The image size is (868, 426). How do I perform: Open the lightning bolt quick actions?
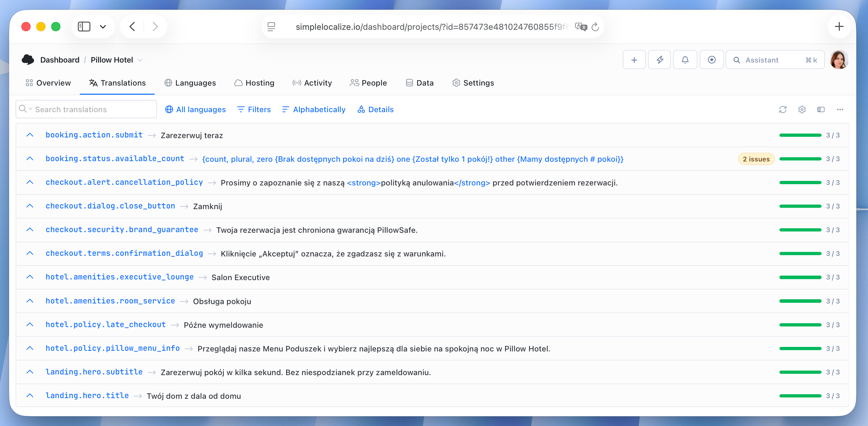coord(659,60)
